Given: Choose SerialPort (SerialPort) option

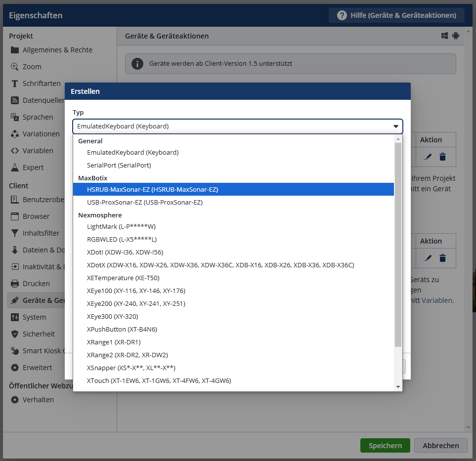Looking at the screenshot, I should coord(119,166).
